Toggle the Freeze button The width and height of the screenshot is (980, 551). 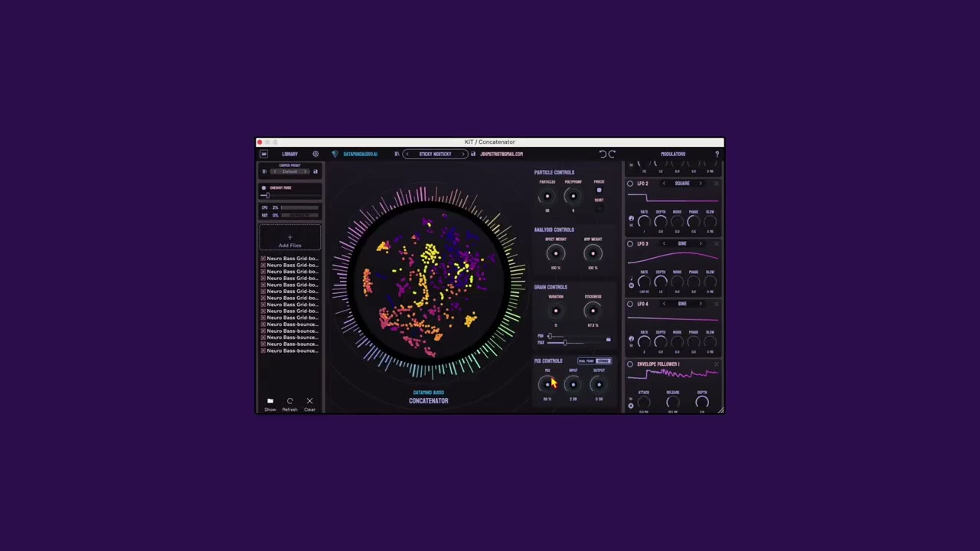tap(599, 190)
